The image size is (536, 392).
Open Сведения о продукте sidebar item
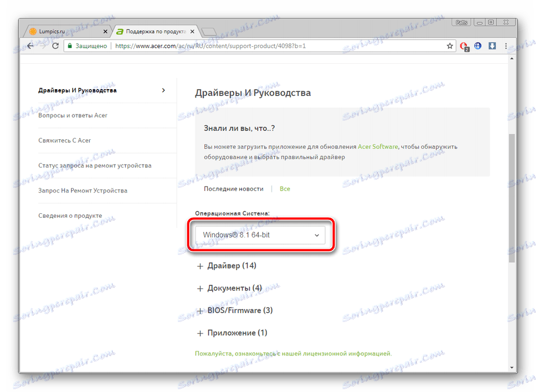click(70, 215)
